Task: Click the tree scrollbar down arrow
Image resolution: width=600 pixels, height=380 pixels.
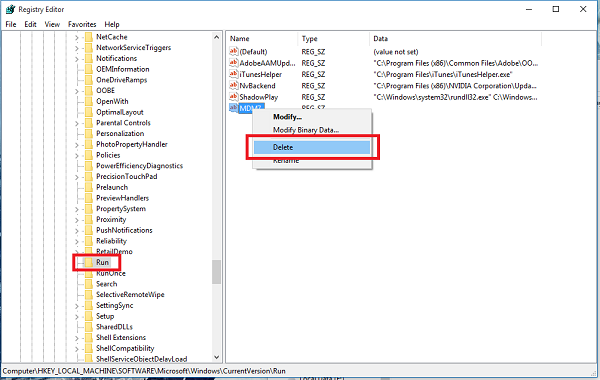Action: pos(216,357)
